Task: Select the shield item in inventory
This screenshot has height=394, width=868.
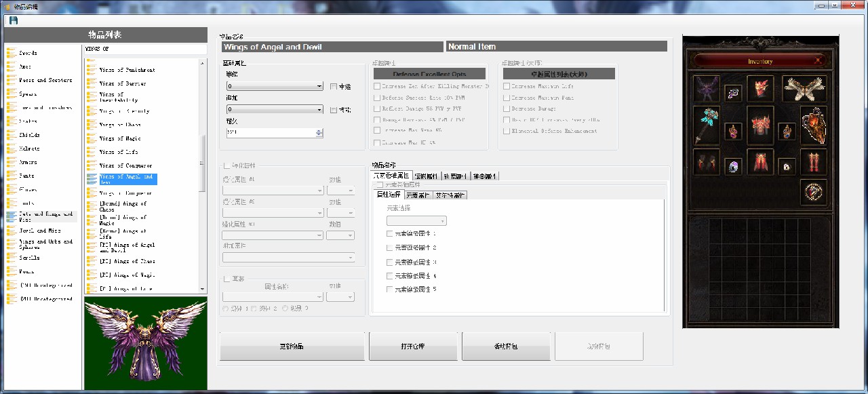Action: [x=814, y=125]
